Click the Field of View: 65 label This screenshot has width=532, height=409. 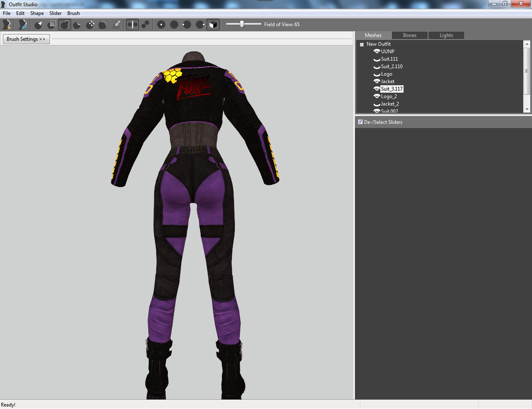[282, 25]
